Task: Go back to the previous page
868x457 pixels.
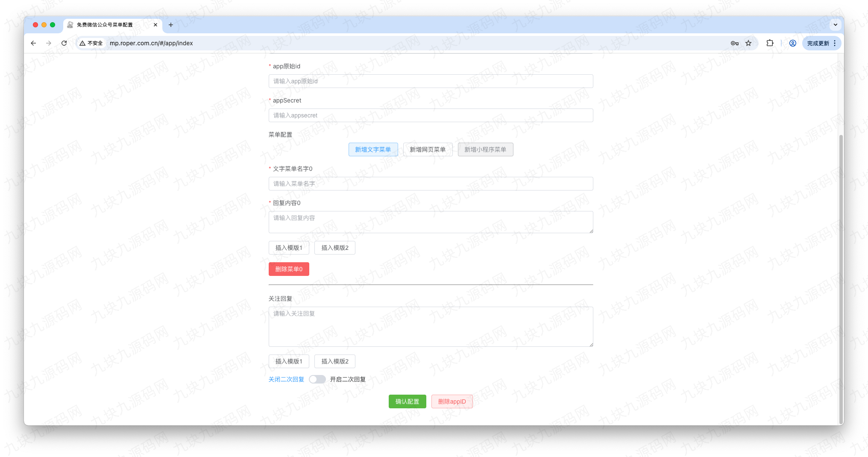Action: point(33,43)
